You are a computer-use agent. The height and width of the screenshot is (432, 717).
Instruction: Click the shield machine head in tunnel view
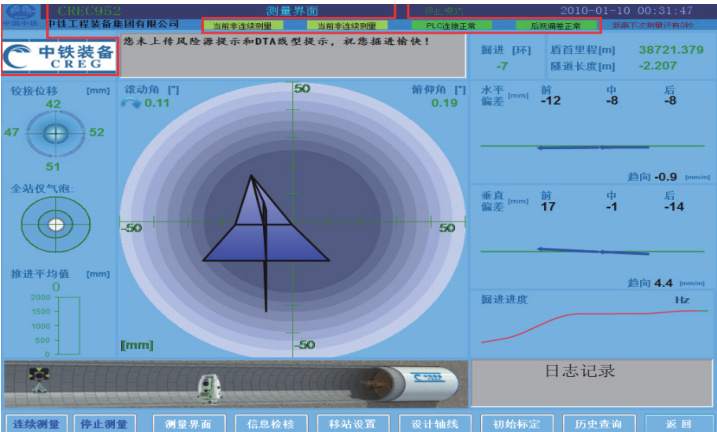(x=427, y=383)
